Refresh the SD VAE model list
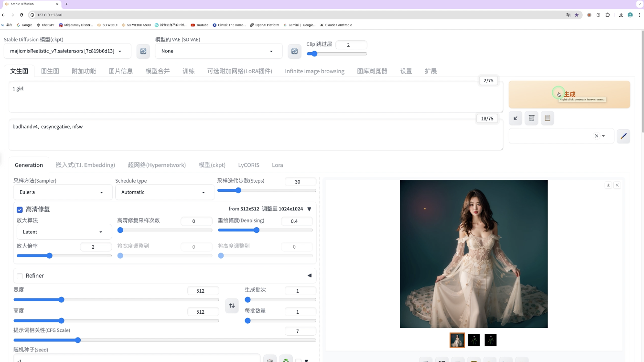The height and width of the screenshot is (362, 644). (295, 51)
